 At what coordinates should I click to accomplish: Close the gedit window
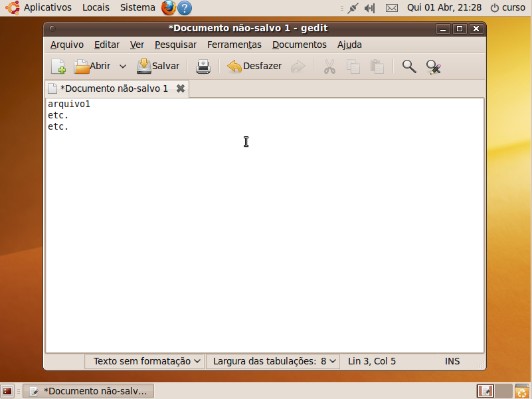pyautogui.click(x=476, y=29)
